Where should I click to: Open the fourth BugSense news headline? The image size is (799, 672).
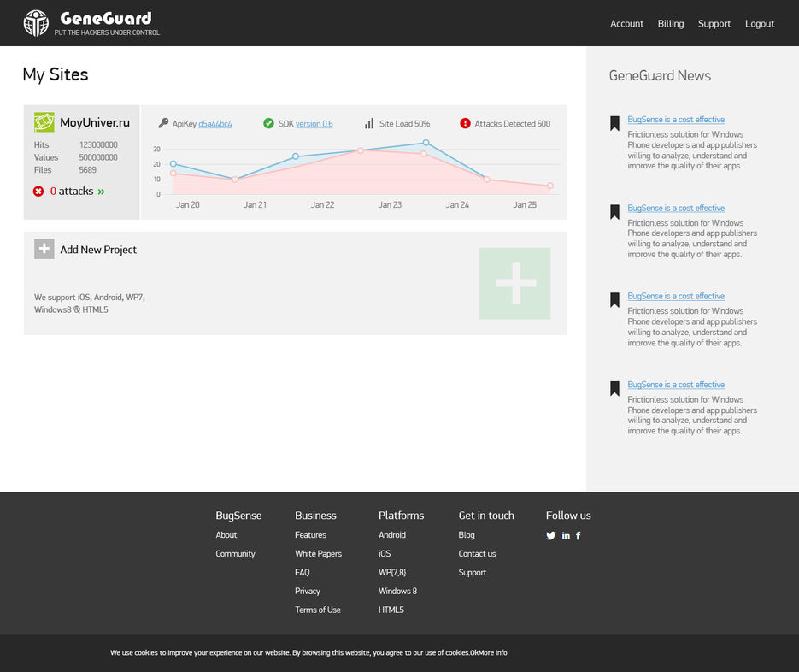pyautogui.click(x=676, y=385)
